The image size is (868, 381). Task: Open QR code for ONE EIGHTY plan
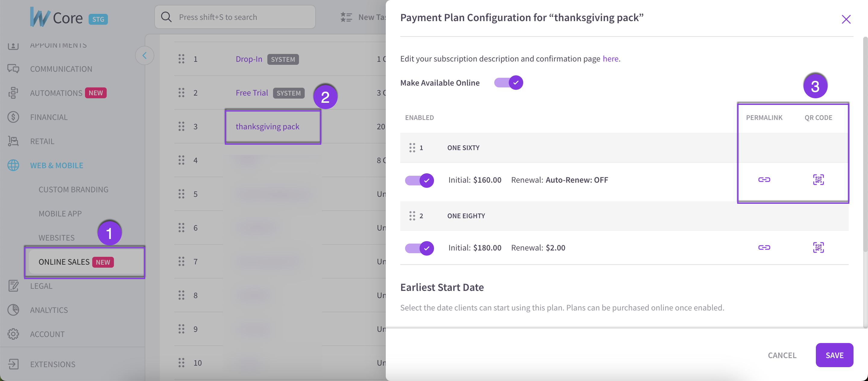pyautogui.click(x=818, y=247)
